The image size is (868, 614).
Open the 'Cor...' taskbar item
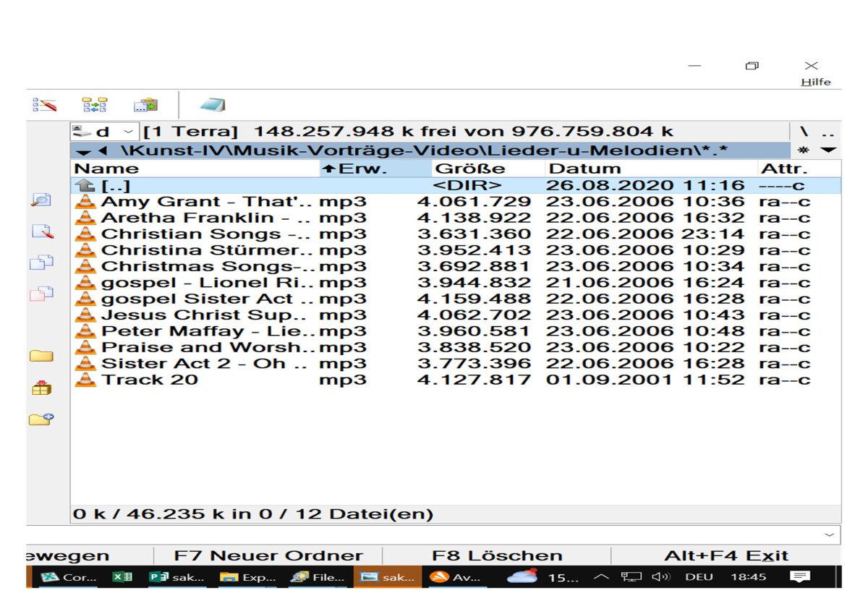pos(69,577)
